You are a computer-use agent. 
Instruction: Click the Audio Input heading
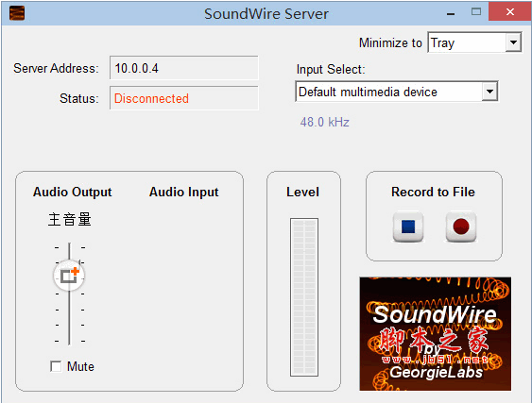[x=184, y=192]
